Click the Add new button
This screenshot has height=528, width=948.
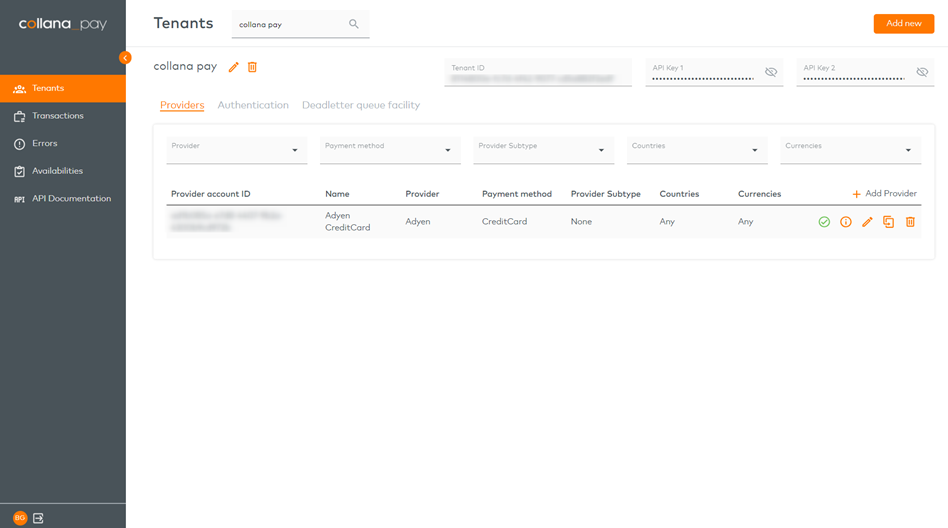click(903, 24)
